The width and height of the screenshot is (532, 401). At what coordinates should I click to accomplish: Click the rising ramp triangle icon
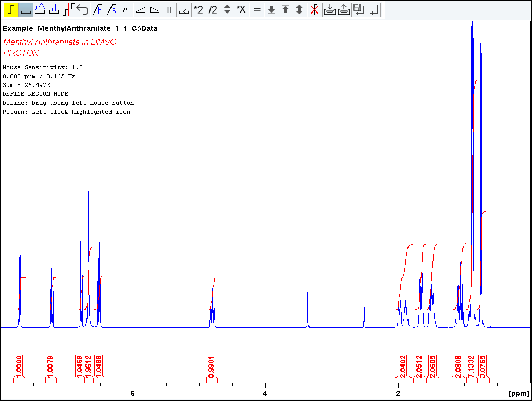(141, 9)
